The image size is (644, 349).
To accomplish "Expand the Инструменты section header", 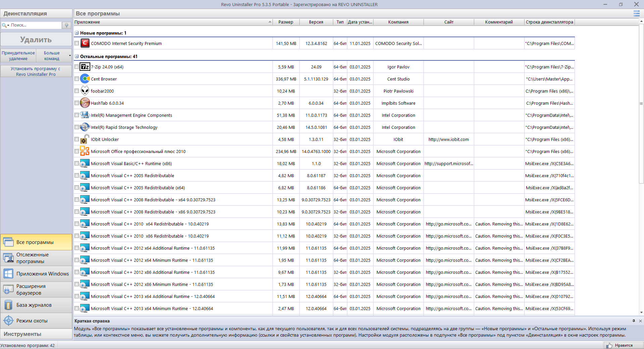I will (x=36, y=334).
